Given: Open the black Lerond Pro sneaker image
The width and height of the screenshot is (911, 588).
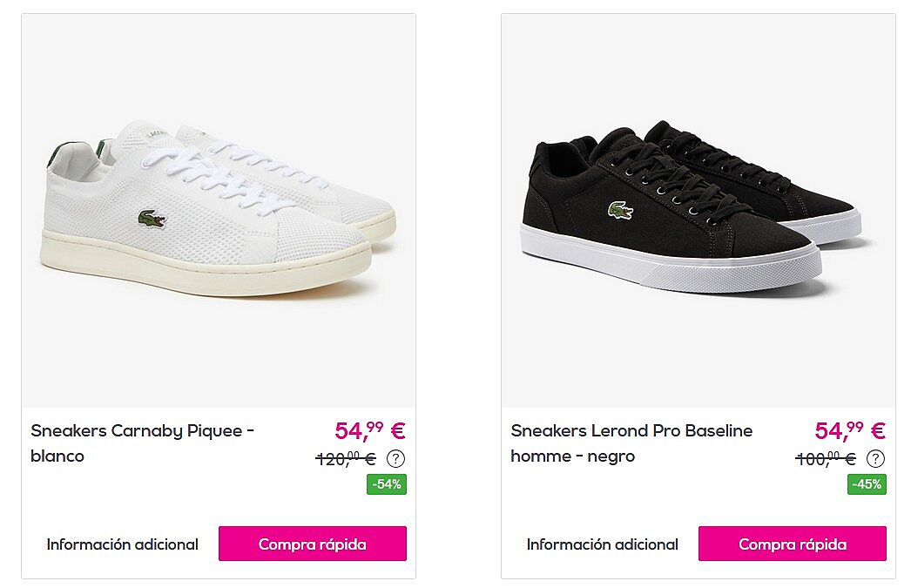Looking at the screenshot, I should pyautogui.click(x=698, y=209).
